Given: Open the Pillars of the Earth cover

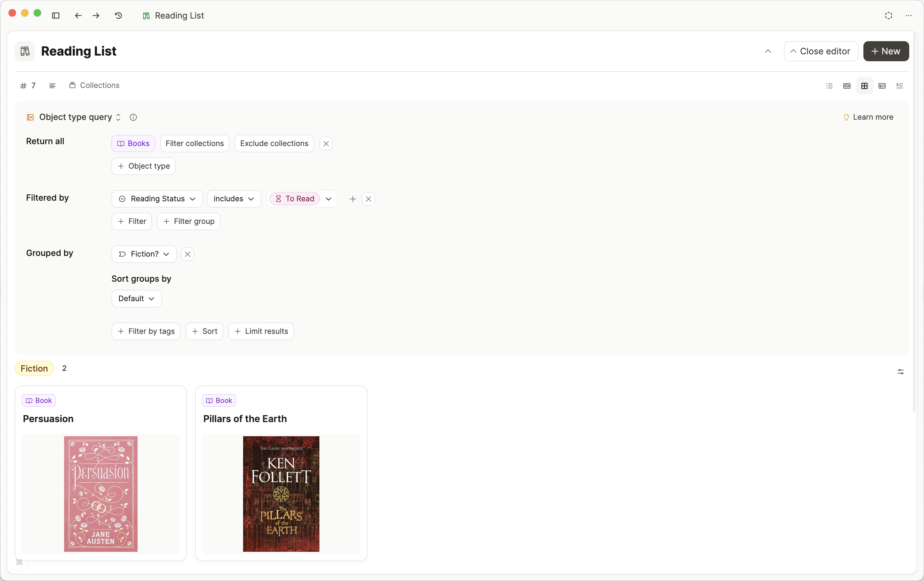Looking at the screenshot, I should pos(281,493).
